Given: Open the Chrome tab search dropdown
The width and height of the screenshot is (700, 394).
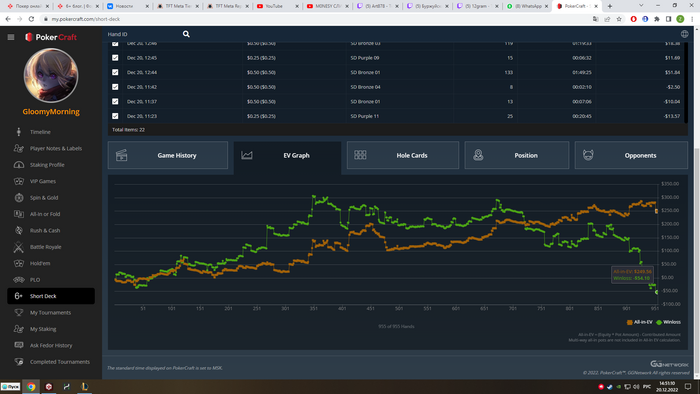Looking at the screenshot, I should tap(641, 6).
